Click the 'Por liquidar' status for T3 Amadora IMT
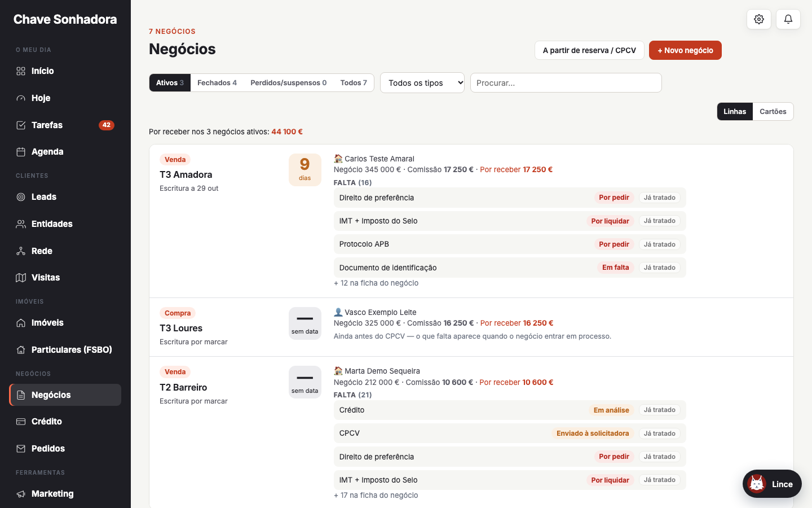 610,221
